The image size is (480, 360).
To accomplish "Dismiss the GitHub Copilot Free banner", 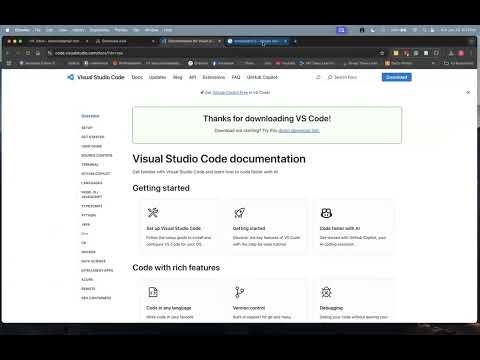I will click(468, 92).
